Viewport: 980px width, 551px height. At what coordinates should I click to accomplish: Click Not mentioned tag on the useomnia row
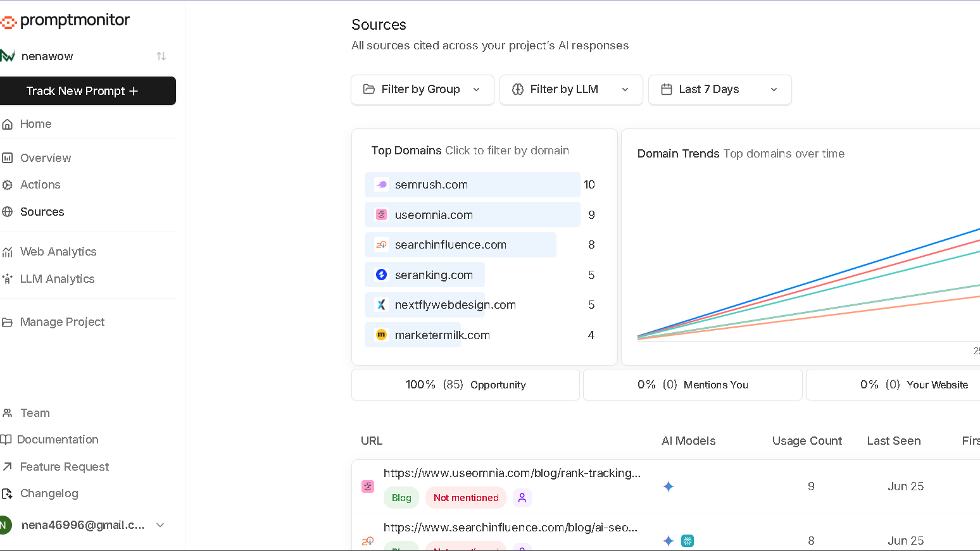pos(466,498)
